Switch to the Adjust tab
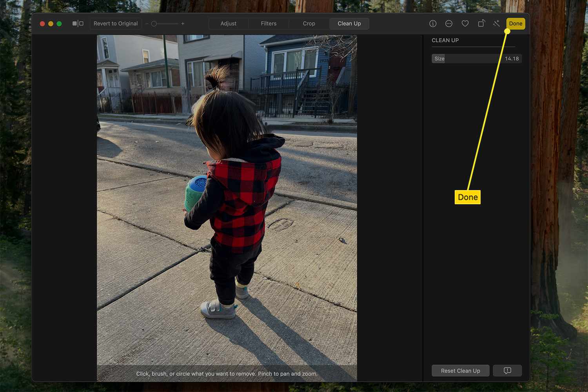The height and width of the screenshot is (392, 588). (x=228, y=24)
